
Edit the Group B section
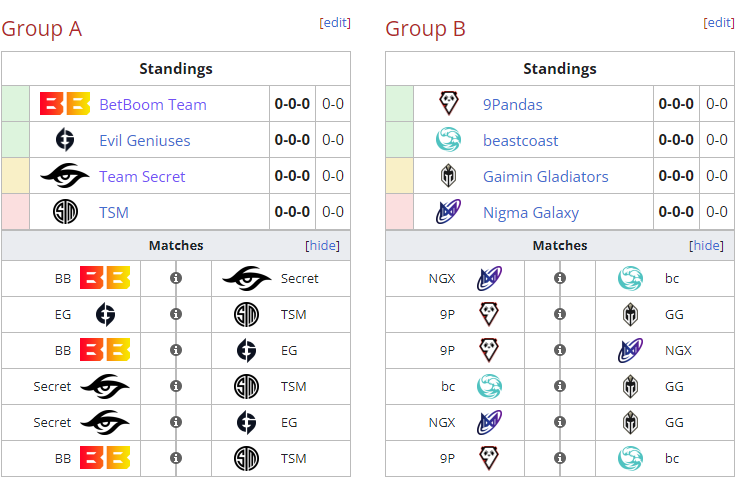tap(719, 23)
